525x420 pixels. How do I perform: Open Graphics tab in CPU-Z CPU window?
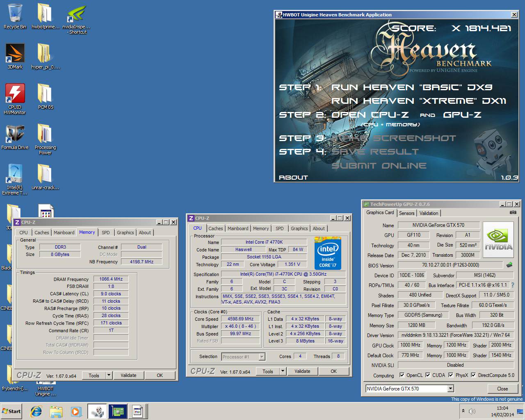(299, 228)
